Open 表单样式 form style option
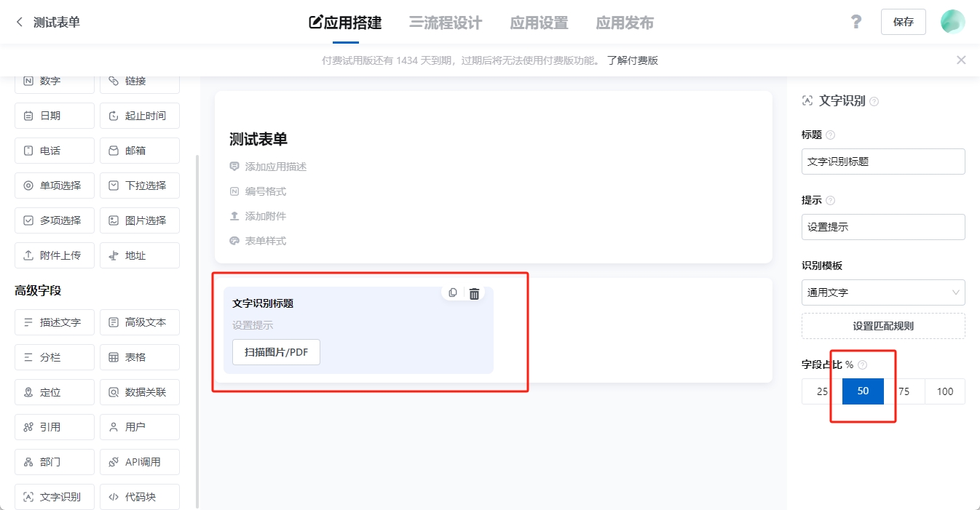Image resolution: width=980 pixels, height=510 pixels. (x=265, y=241)
